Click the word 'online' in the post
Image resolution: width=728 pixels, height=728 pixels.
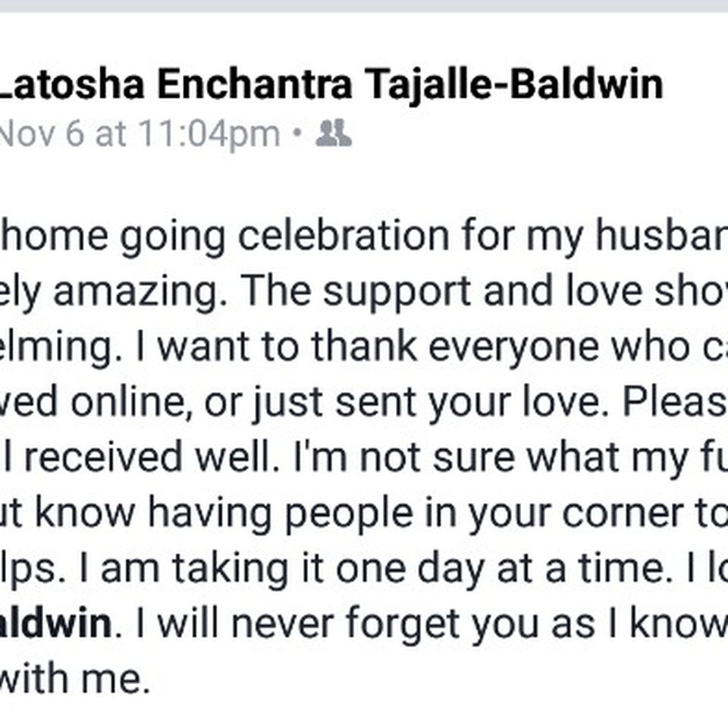pyautogui.click(x=127, y=402)
